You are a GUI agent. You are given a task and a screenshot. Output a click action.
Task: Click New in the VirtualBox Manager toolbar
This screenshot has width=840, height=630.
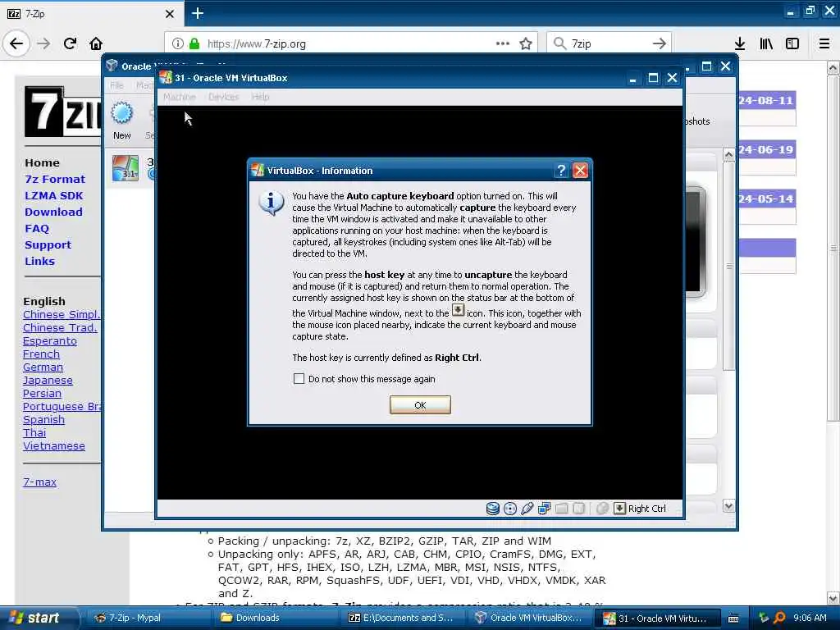tap(121, 121)
